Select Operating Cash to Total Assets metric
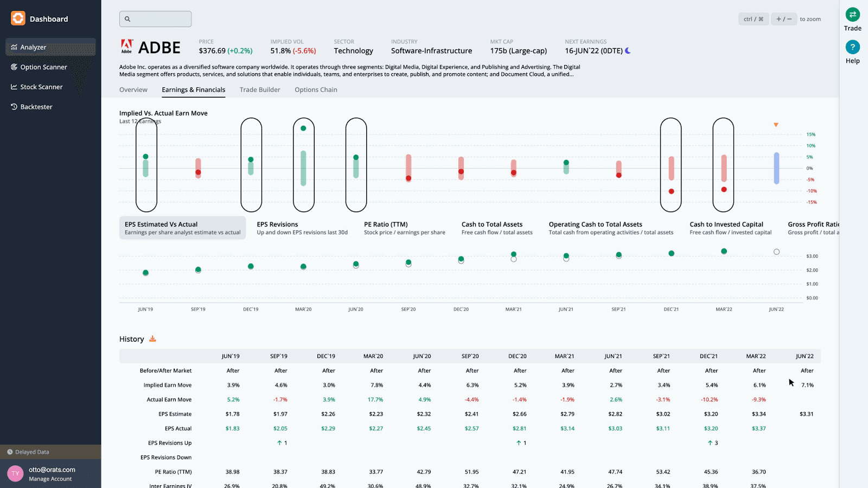 pos(611,228)
